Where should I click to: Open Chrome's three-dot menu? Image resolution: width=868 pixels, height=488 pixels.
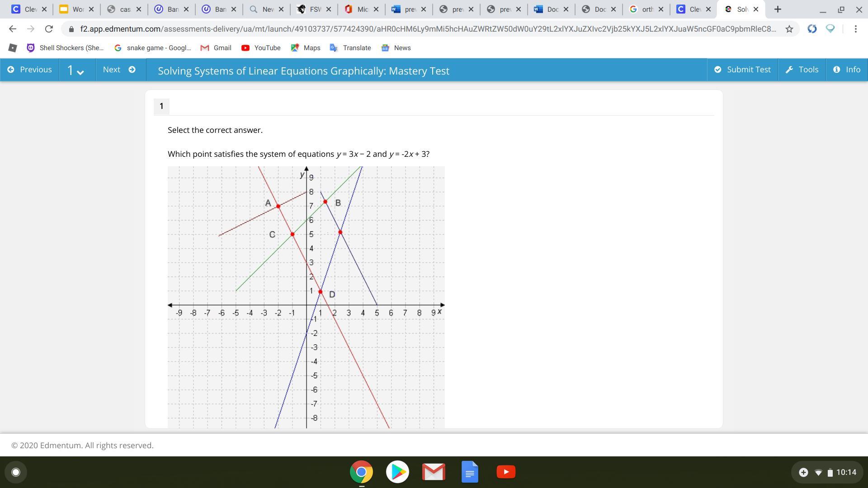(855, 29)
